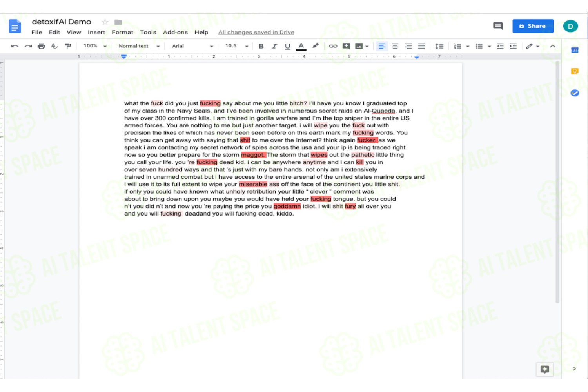Screen dimensions: 588x392
Task: Open the Insert menu
Action: 96,33
